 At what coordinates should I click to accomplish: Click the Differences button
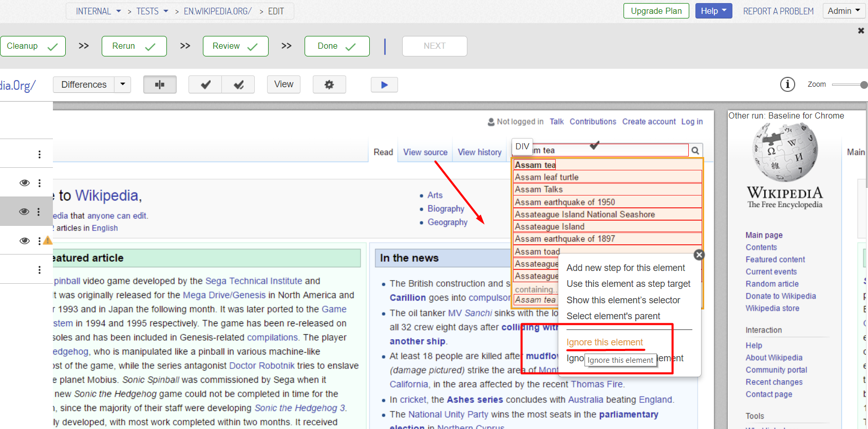tap(84, 85)
